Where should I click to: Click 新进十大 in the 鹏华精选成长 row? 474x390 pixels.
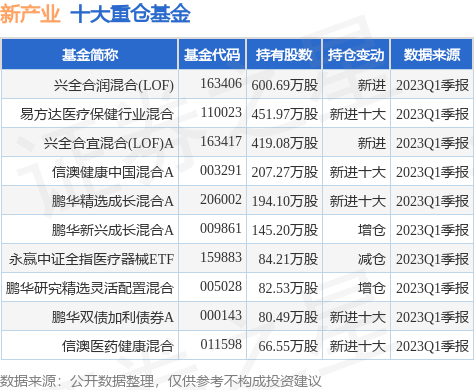[x=358, y=201]
